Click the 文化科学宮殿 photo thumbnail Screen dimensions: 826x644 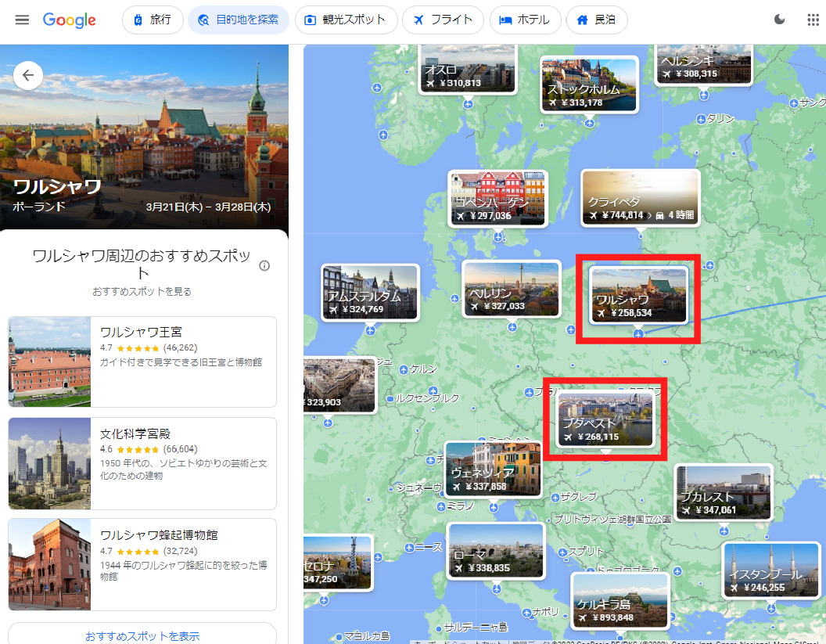click(x=49, y=463)
